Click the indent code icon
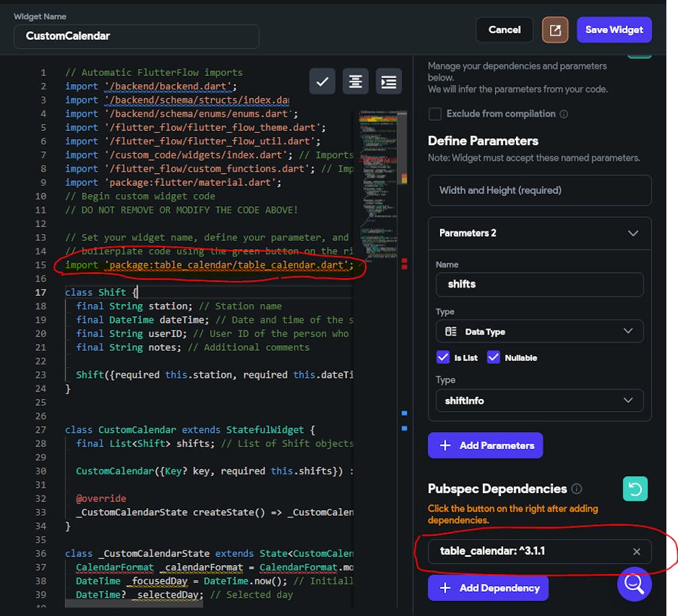This screenshot has height=616, width=678. pyautogui.click(x=388, y=81)
